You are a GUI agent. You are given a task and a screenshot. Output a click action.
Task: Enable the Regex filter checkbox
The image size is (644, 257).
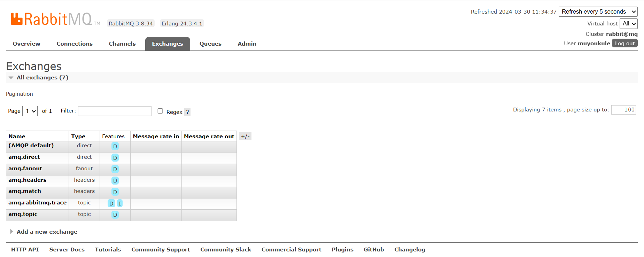(160, 111)
